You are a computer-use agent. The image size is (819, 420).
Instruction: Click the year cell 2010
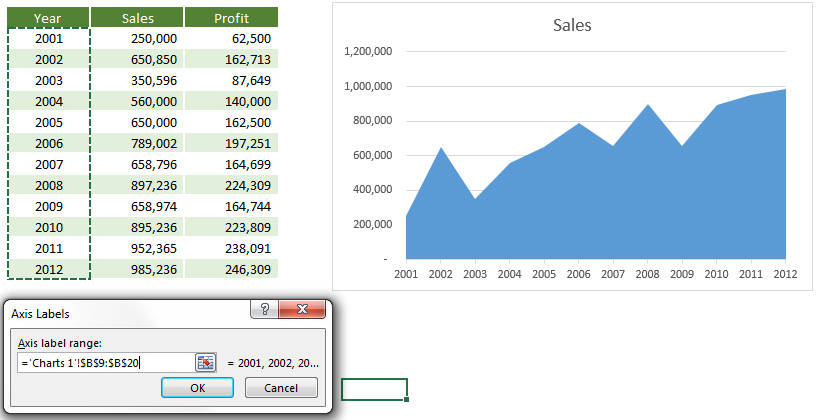coord(49,228)
